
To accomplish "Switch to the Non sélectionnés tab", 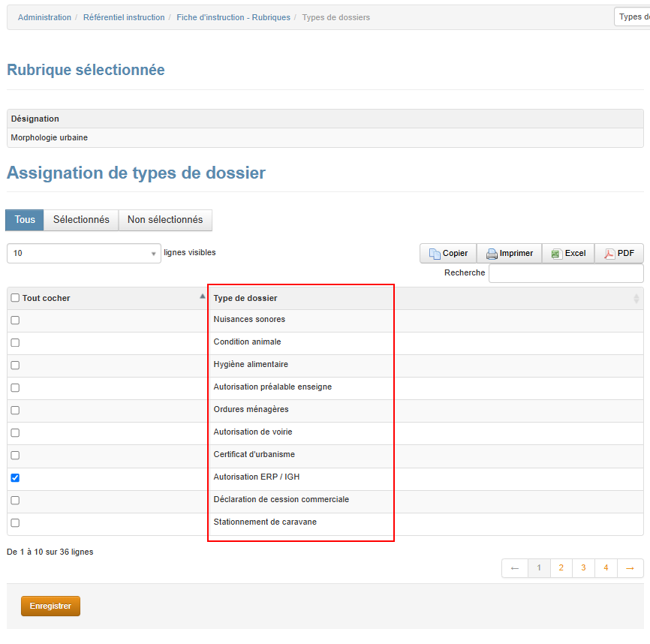I will coord(165,220).
